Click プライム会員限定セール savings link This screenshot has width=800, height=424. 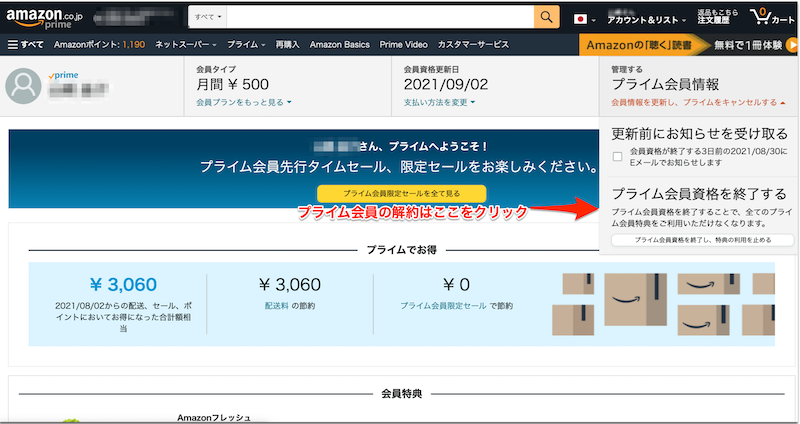pos(443,306)
